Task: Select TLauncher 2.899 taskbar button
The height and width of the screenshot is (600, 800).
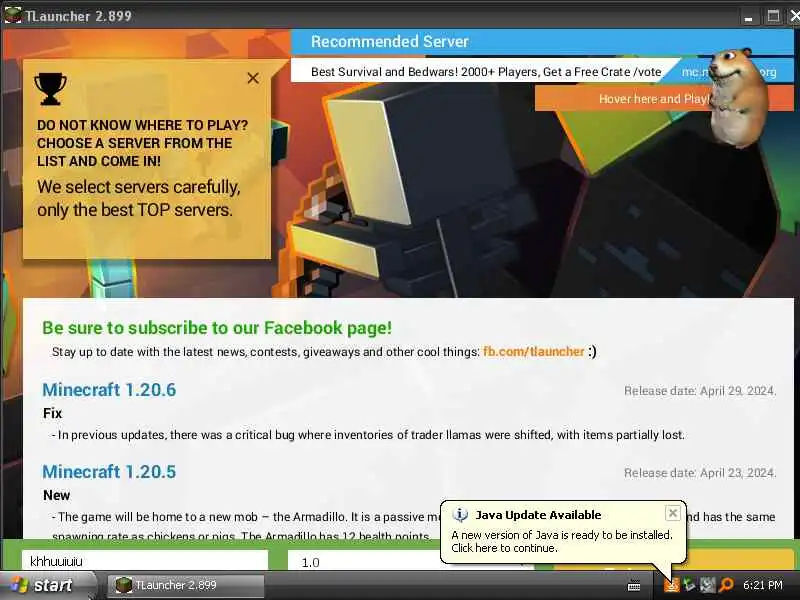Action: [x=186, y=585]
